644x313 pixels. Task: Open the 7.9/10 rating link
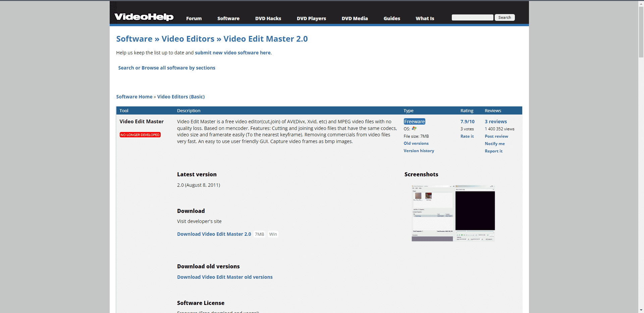(x=467, y=122)
